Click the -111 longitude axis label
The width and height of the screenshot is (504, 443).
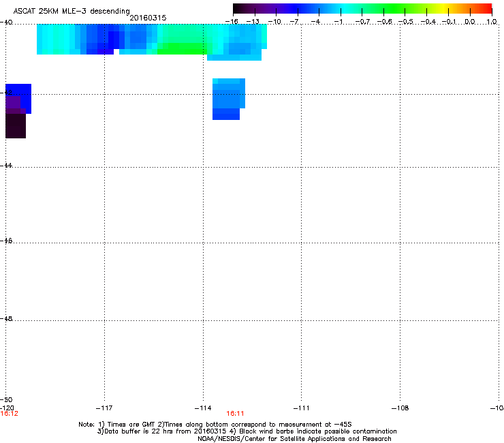coord(301,408)
